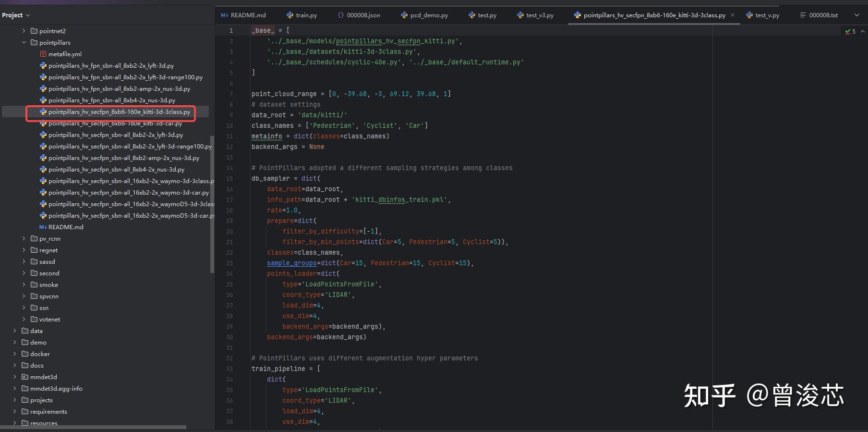The width and height of the screenshot is (868, 432).
Task: Click the folder icon of the pv_rcnn directory
Action: 34,239
